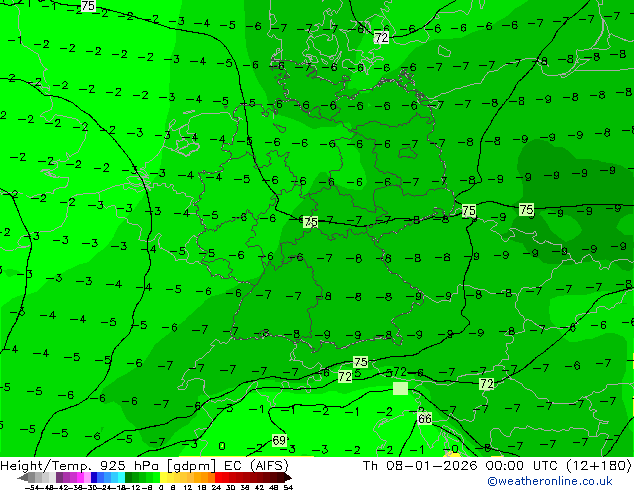Viewport: 634px width, 490px height.
Task: Click the "Height/Temp. 925 hPa [gdpm] EC (AIFS)" title
Action: [144, 465]
